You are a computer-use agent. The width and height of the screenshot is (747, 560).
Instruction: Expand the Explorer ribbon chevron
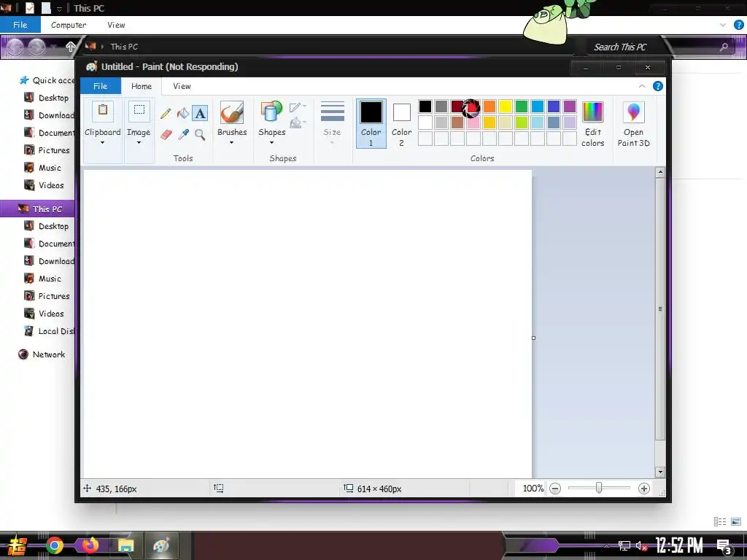(723, 25)
